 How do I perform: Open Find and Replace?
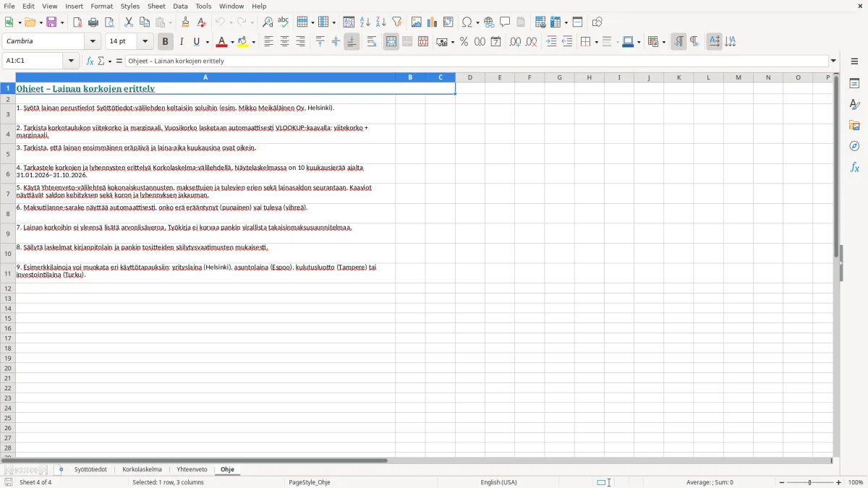coord(268,22)
